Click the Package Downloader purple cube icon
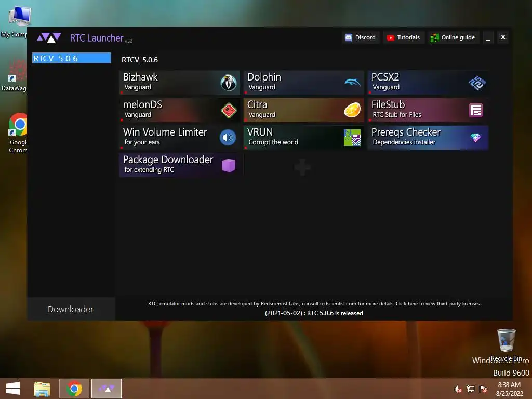Viewport: 532px width, 399px height. (229, 166)
